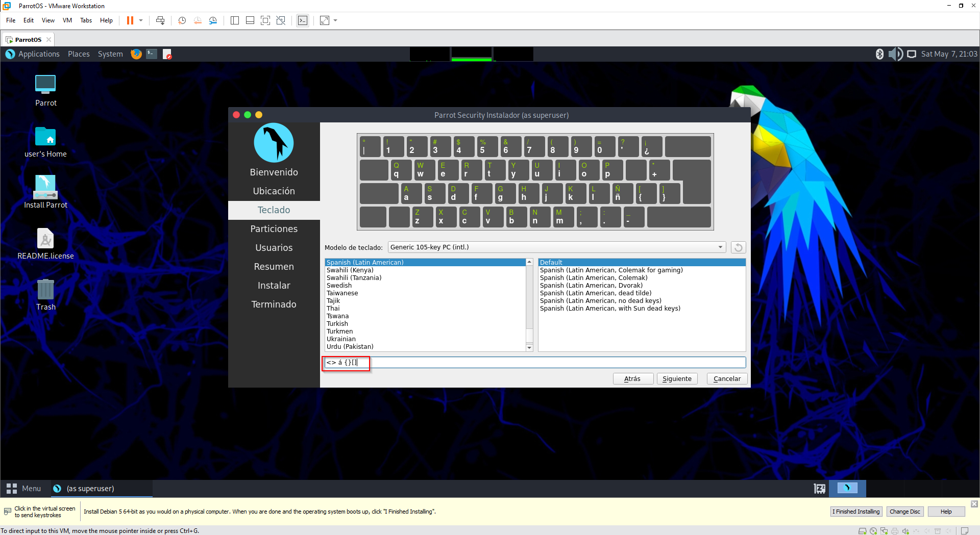Image resolution: width=980 pixels, height=535 pixels.
Task: Open the VMware File menu
Action: click(x=11, y=20)
